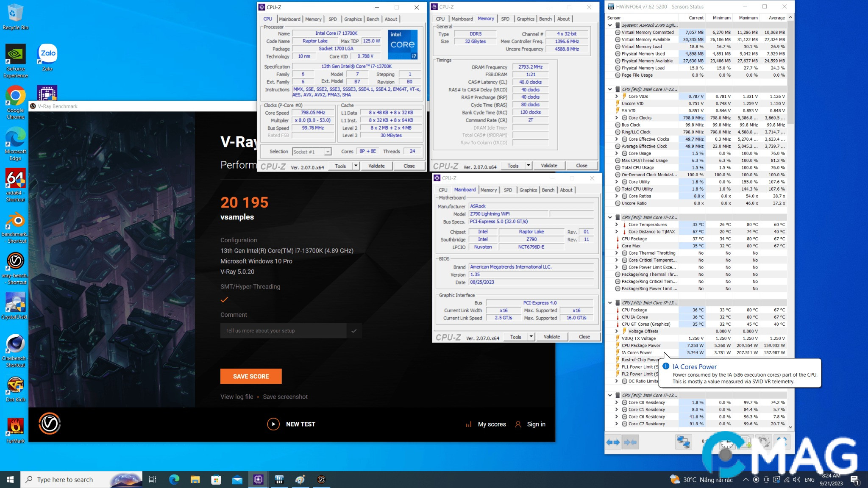The image size is (868, 488).
Task: Click comment text field
Action: point(283,331)
